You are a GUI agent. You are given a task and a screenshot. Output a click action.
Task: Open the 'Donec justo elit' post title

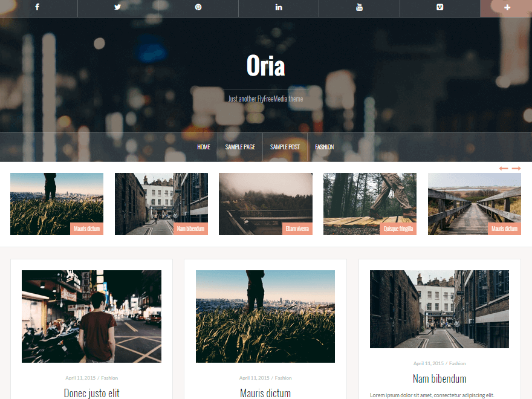tap(91, 392)
